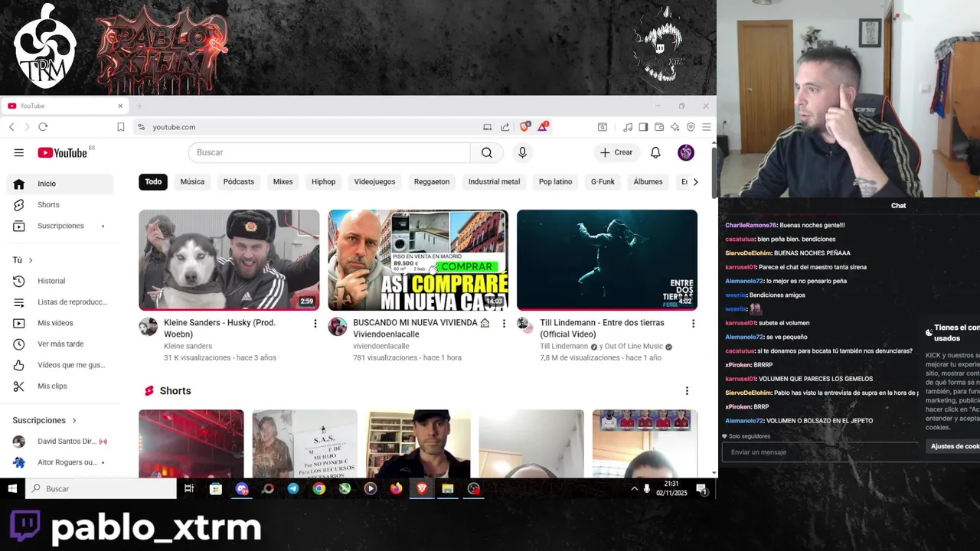
Task: Open YouTube notifications bell
Action: point(655,152)
